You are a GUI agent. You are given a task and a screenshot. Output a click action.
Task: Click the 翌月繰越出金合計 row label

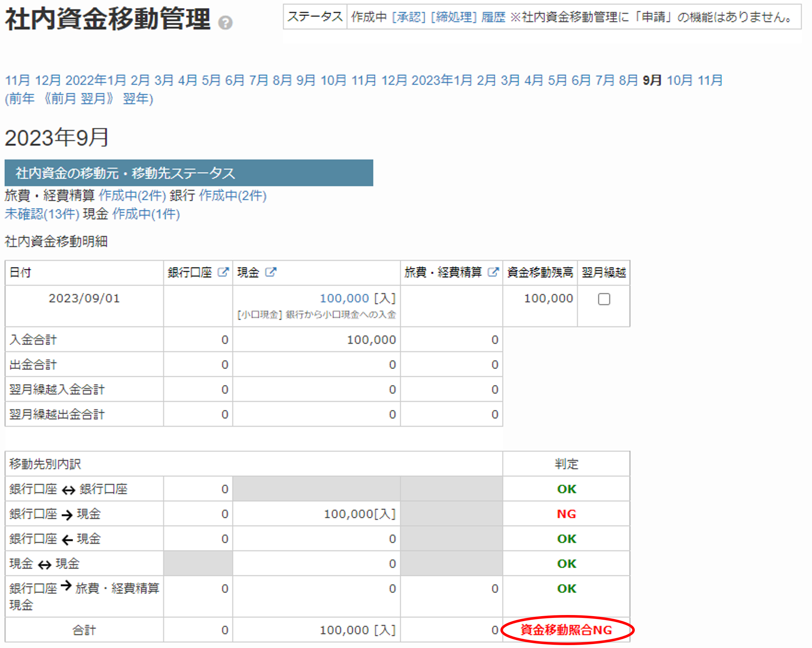[57, 414]
